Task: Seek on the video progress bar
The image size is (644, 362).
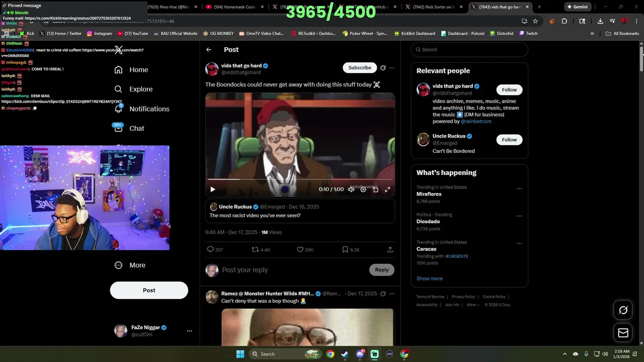Action: click(x=300, y=179)
